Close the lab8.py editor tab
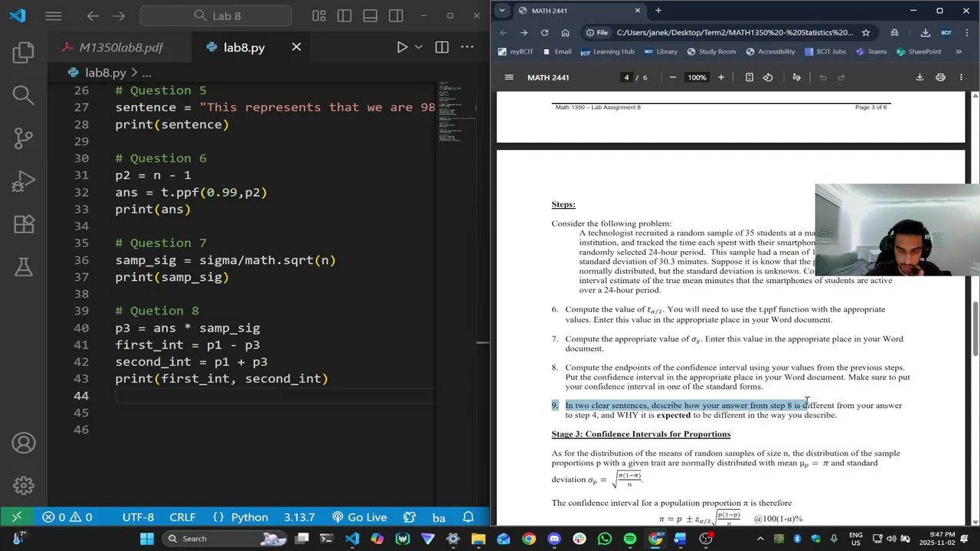This screenshot has width=980, height=551. pos(296,47)
